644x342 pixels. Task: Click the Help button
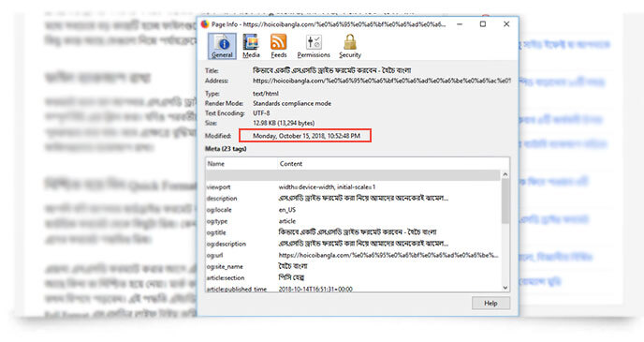tap(490, 304)
